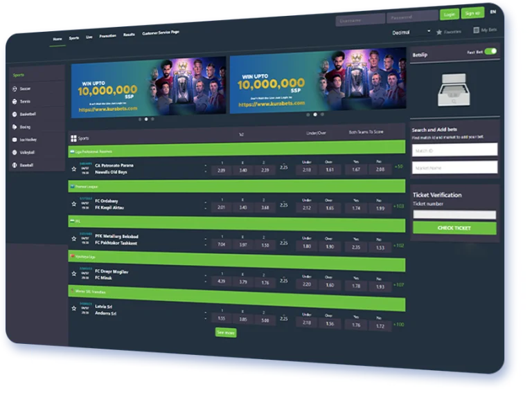Open the Customer Service Page menu

point(161,33)
